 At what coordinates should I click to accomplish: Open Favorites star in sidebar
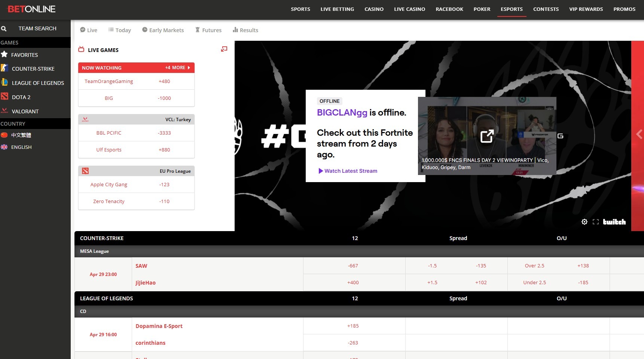point(4,55)
